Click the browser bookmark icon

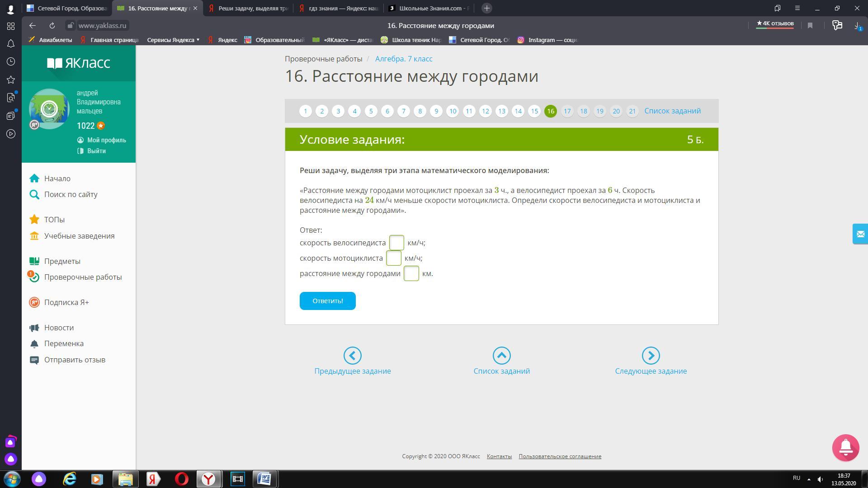pos(810,26)
